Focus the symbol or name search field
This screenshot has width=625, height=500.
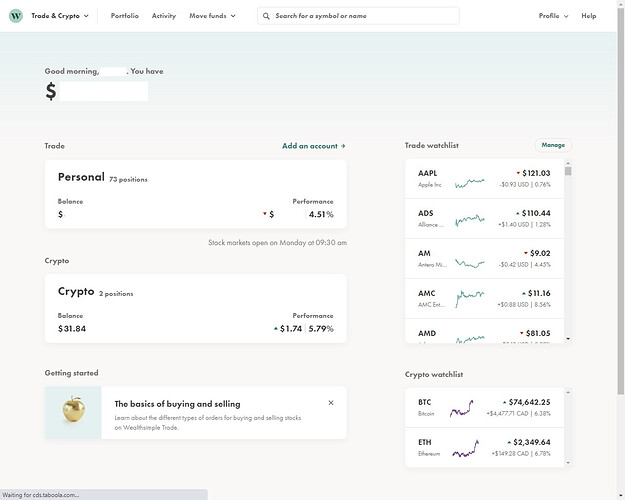pos(358,16)
